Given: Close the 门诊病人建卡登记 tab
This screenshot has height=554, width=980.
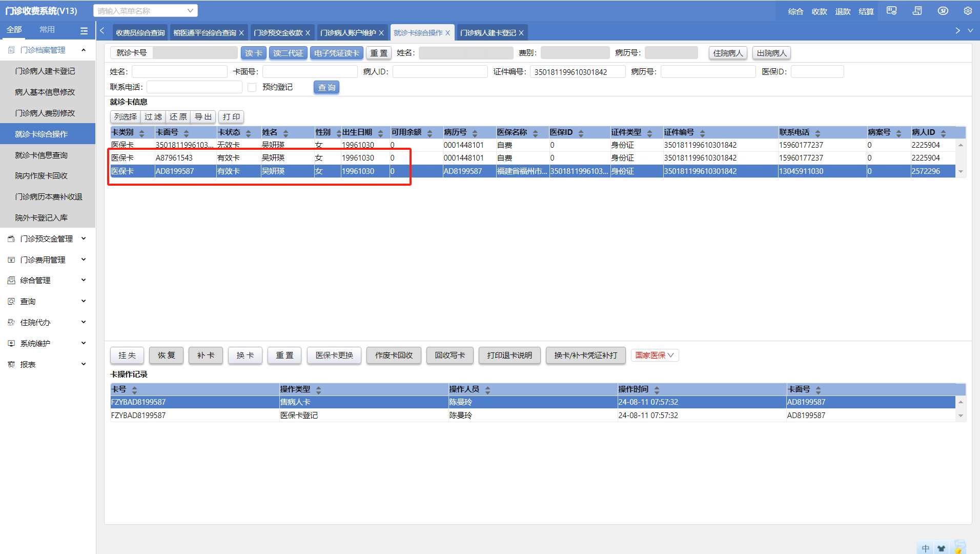Looking at the screenshot, I should 521,33.
